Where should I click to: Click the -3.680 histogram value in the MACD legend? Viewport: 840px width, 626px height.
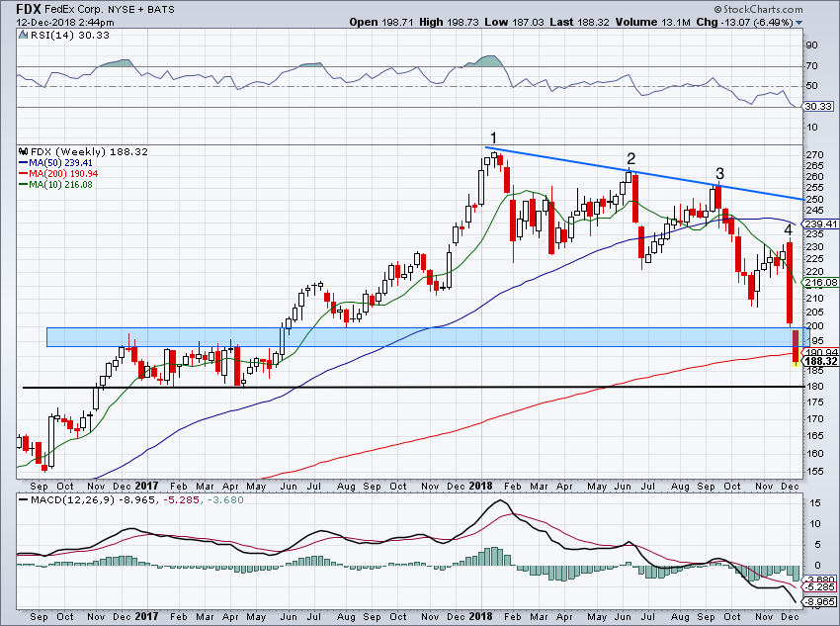[224, 500]
